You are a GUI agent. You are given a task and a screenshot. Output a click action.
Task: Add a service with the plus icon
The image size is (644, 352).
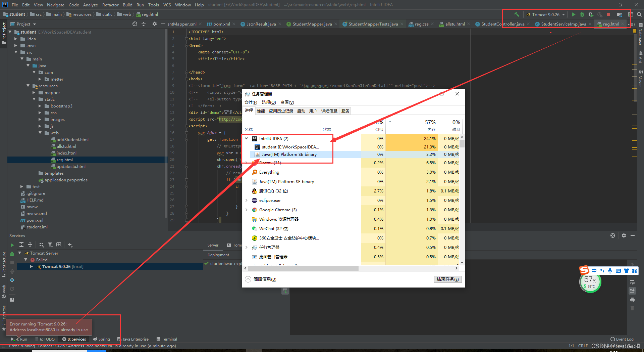tap(70, 245)
